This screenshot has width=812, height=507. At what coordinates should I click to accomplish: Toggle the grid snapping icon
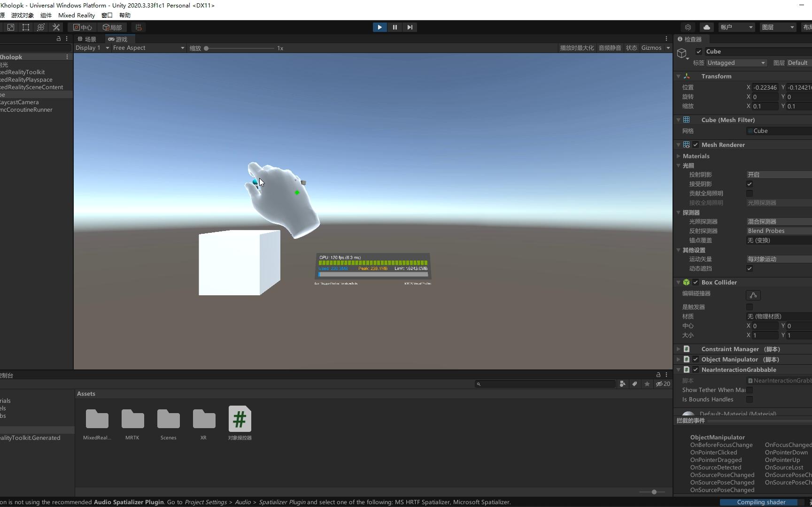point(138,27)
